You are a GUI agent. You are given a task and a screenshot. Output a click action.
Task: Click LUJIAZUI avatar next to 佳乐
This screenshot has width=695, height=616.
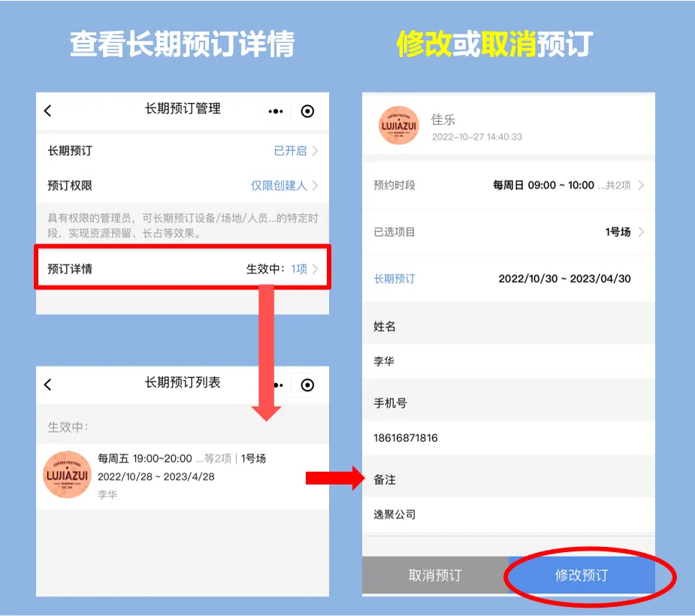pos(398,125)
